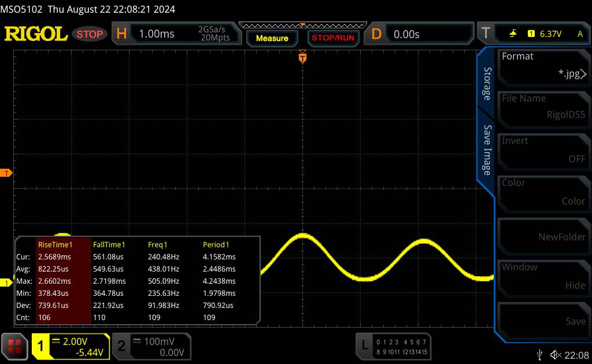Click the orange D delay icon
This screenshot has width=592, height=364.
376,34
